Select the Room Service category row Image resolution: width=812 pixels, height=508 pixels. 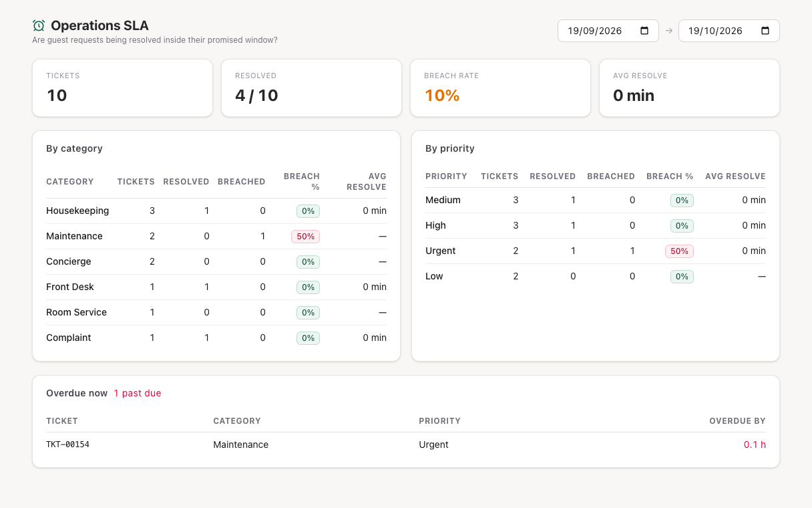click(x=216, y=312)
